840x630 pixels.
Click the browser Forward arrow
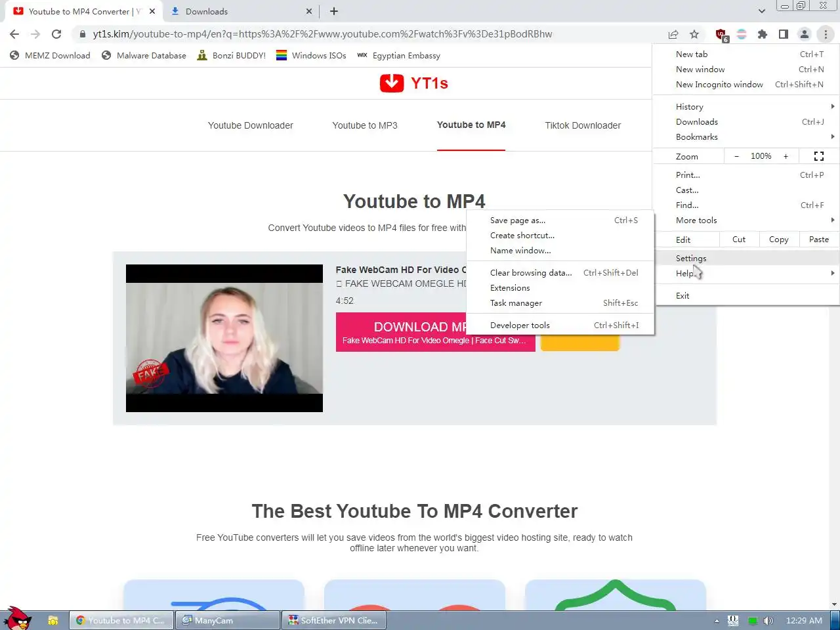pos(35,34)
